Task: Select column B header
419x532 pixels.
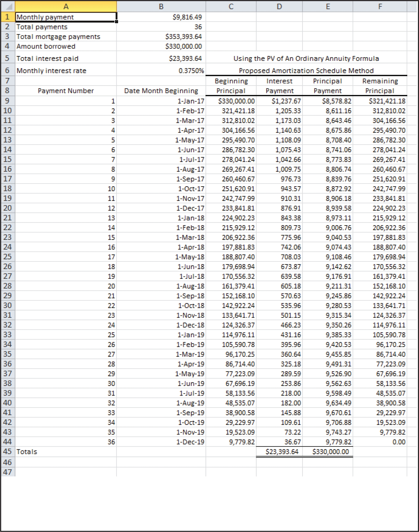Action: click(x=161, y=6)
